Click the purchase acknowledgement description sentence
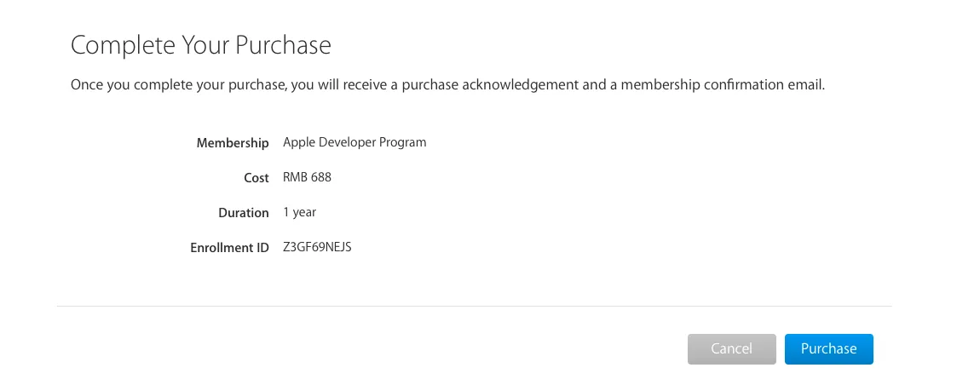Screen dimensions: 980x385 pos(447,85)
